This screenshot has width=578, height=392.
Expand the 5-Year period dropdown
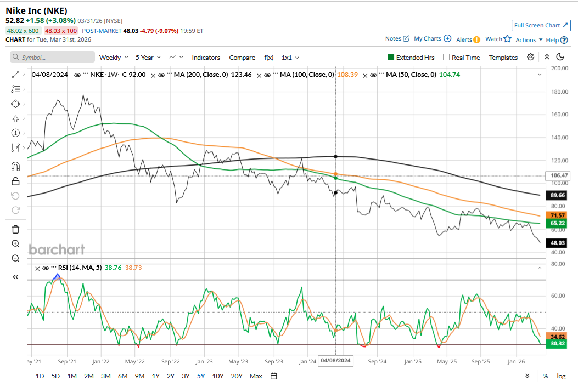pyautogui.click(x=148, y=58)
